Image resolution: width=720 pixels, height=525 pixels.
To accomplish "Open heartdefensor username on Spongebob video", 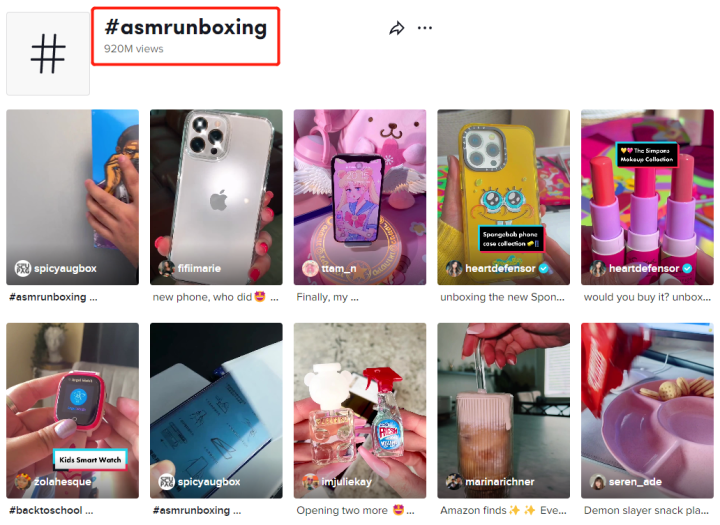I will pyautogui.click(x=500, y=268).
